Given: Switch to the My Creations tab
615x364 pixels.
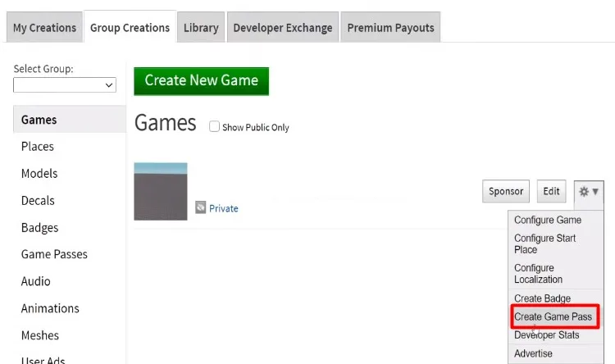Looking at the screenshot, I should coord(44,27).
